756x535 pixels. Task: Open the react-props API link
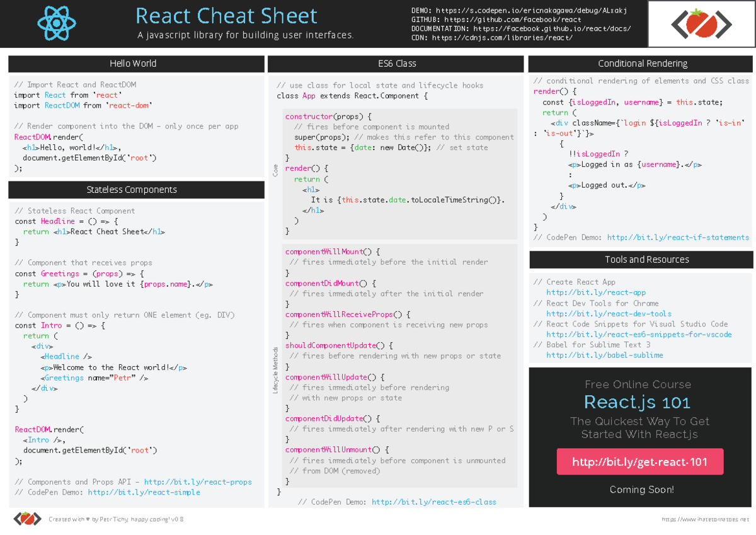point(198,482)
